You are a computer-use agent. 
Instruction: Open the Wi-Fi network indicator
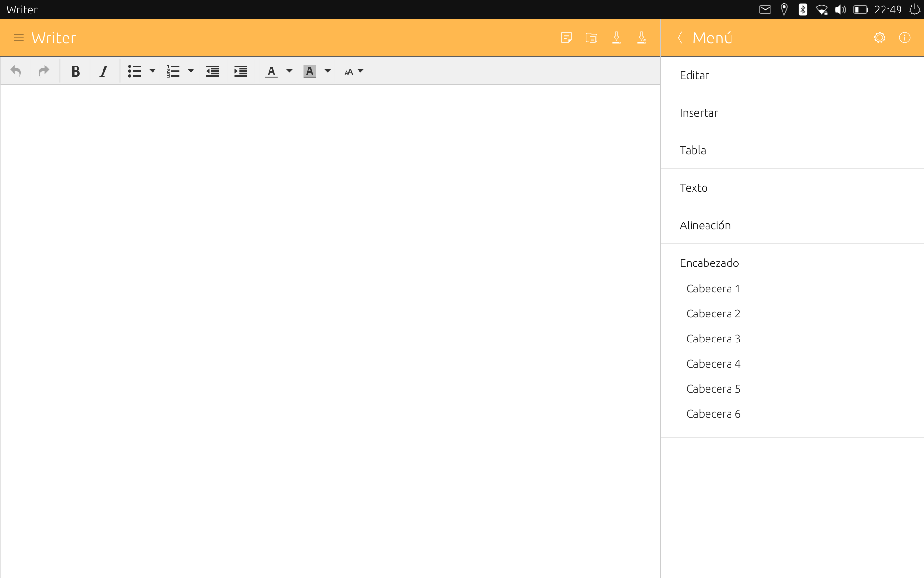(821, 10)
